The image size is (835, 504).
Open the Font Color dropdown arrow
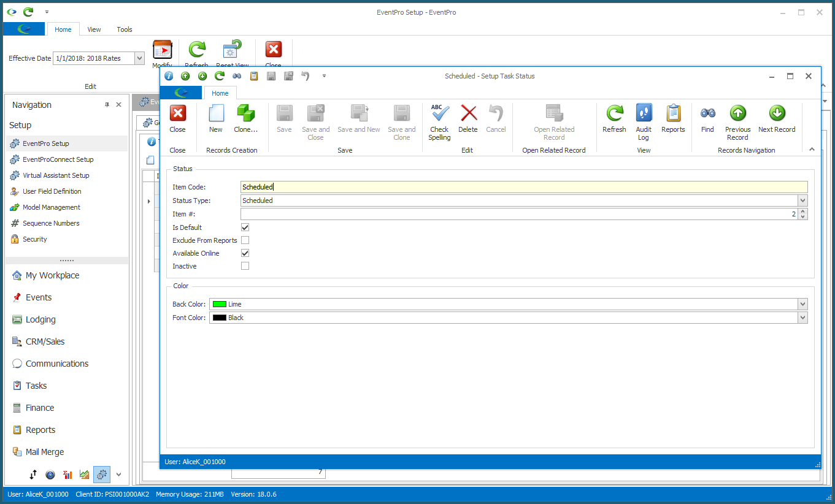[x=802, y=318]
